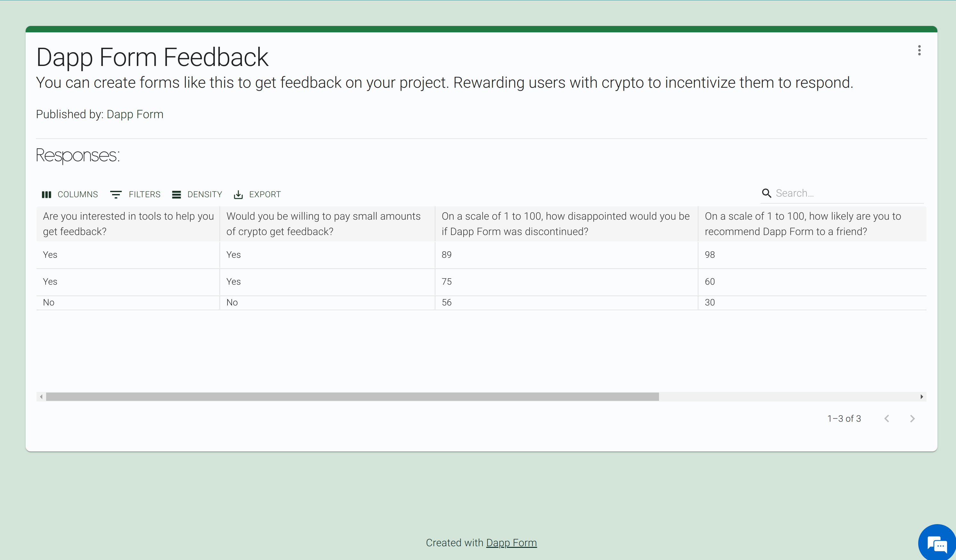
Task: Sort by 'interested in tools' column header
Action: 128,224
